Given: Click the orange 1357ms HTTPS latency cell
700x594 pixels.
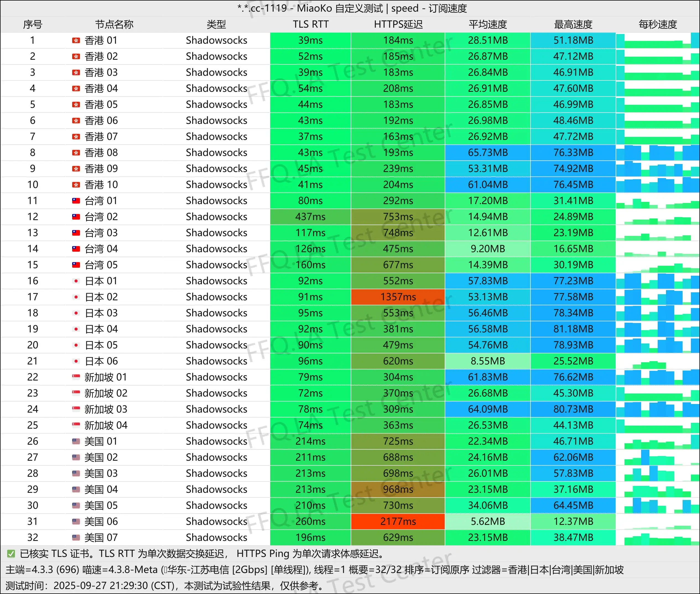Looking at the screenshot, I should pos(398,297).
